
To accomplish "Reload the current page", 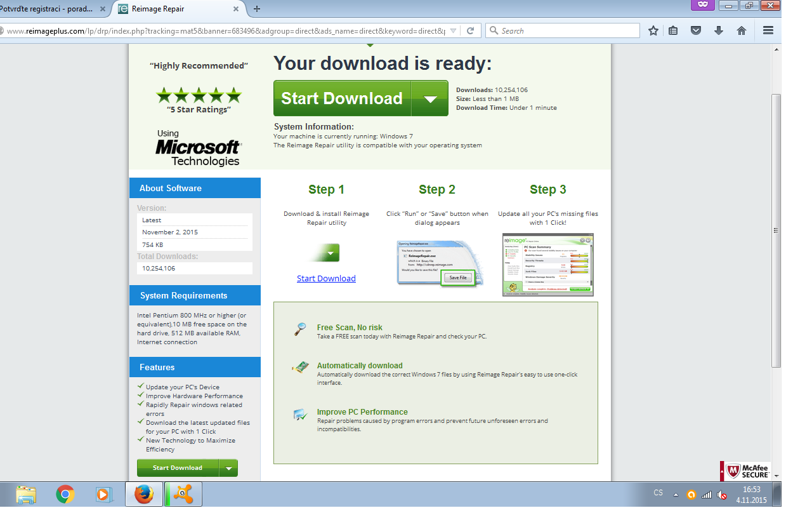I will click(471, 30).
